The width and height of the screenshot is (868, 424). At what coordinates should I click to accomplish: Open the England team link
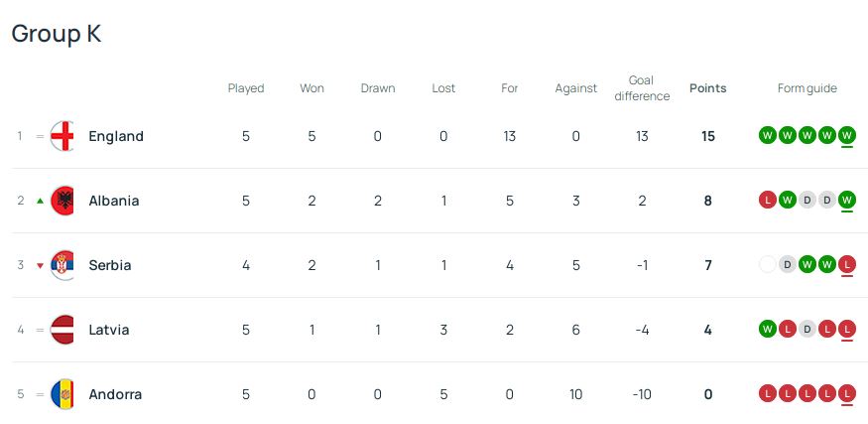116,136
